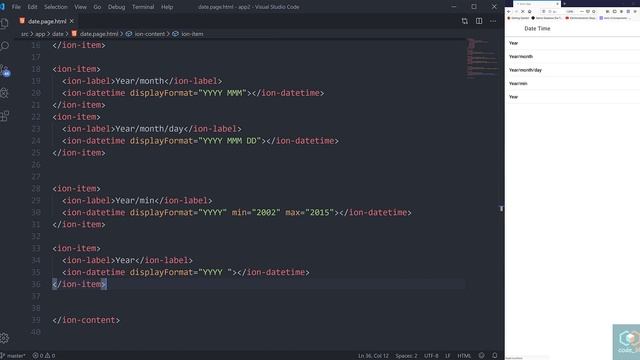Click the UTF-8 encoding indicator
Image resolution: width=640 pixels, height=360 pixels.
point(431,356)
